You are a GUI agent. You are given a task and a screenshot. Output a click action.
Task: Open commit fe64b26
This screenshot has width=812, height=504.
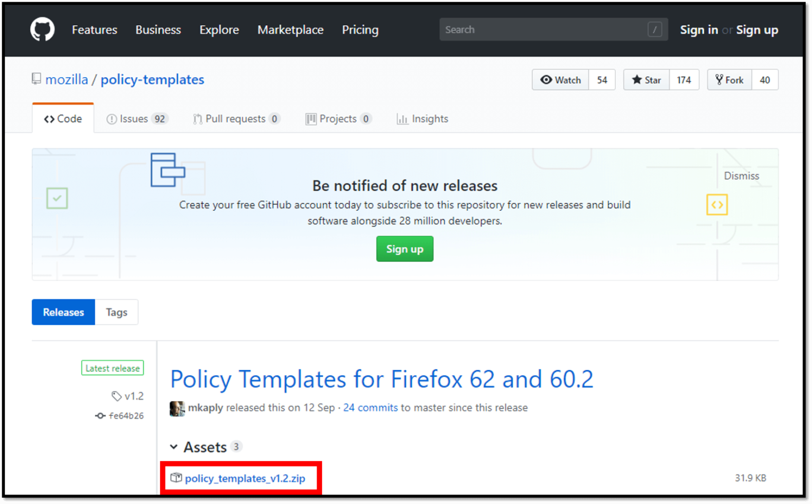126,416
